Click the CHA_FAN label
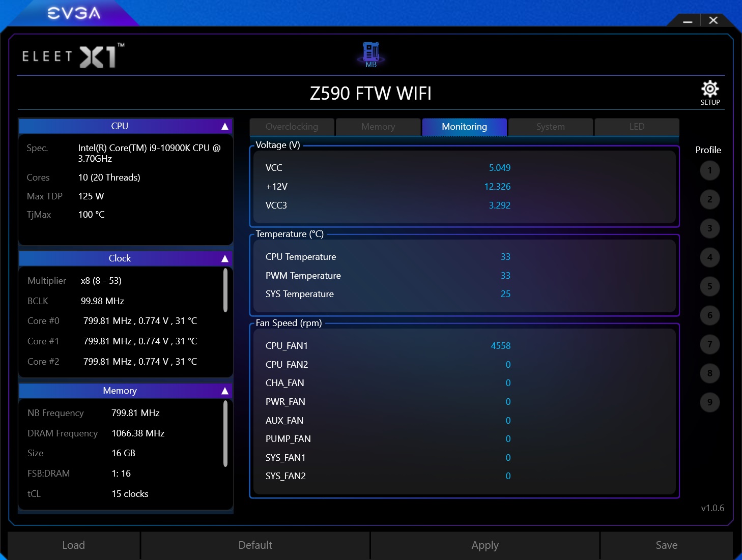The height and width of the screenshot is (560, 742). point(284,383)
